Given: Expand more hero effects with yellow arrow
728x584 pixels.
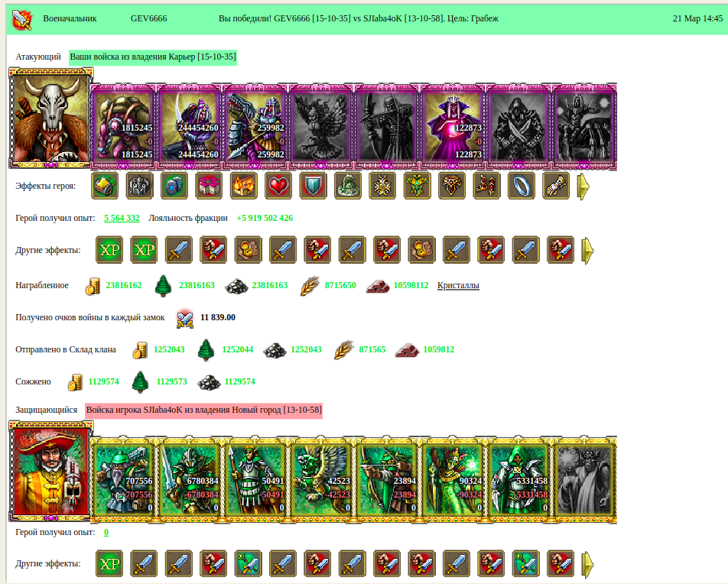Looking at the screenshot, I should [x=583, y=187].
